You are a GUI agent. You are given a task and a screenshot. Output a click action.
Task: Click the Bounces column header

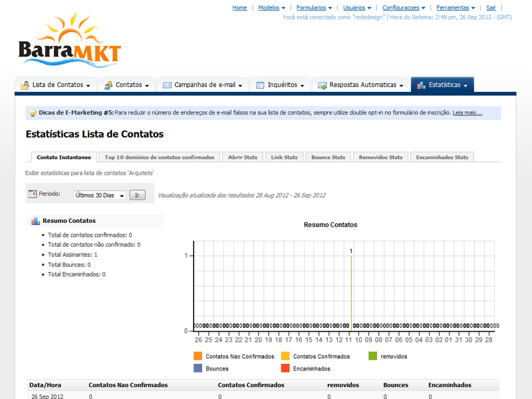coord(396,385)
